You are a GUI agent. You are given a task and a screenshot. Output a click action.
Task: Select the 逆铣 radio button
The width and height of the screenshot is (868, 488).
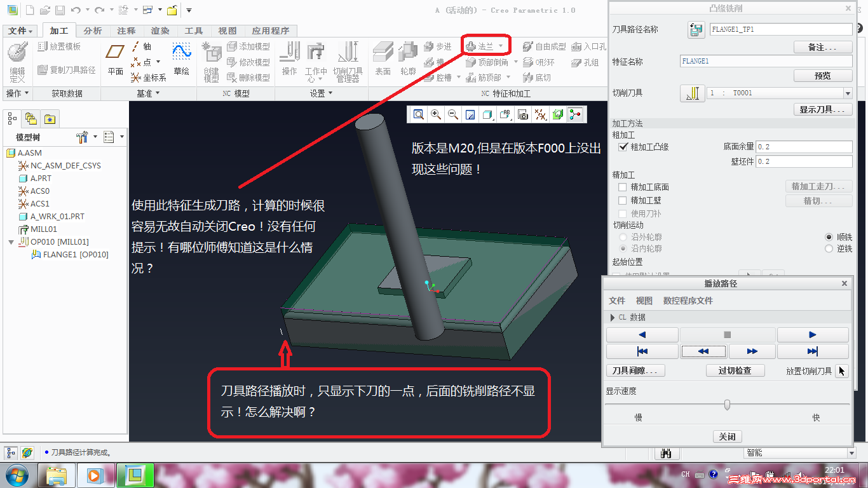click(829, 248)
